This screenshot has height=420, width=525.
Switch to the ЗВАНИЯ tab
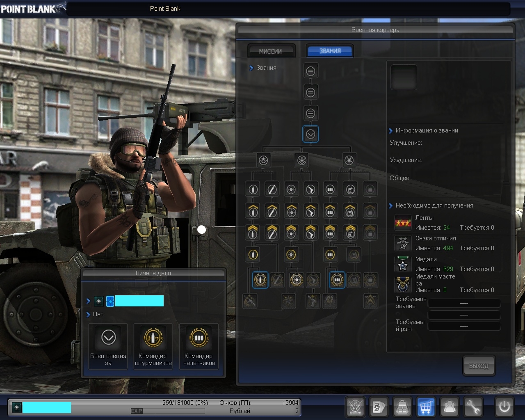click(330, 51)
